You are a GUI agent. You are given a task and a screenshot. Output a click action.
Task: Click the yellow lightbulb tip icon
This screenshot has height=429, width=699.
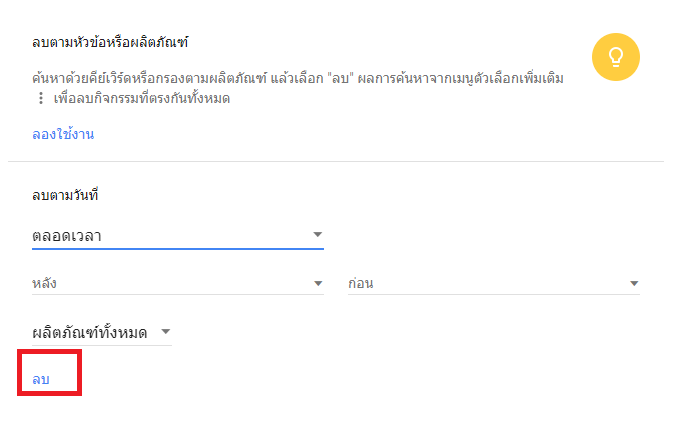click(x=615, y=56)
